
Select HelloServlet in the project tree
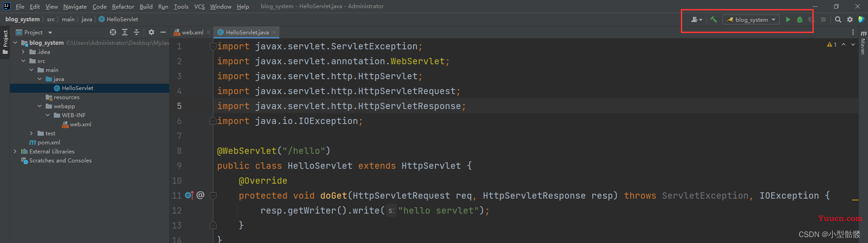[90, 88]
